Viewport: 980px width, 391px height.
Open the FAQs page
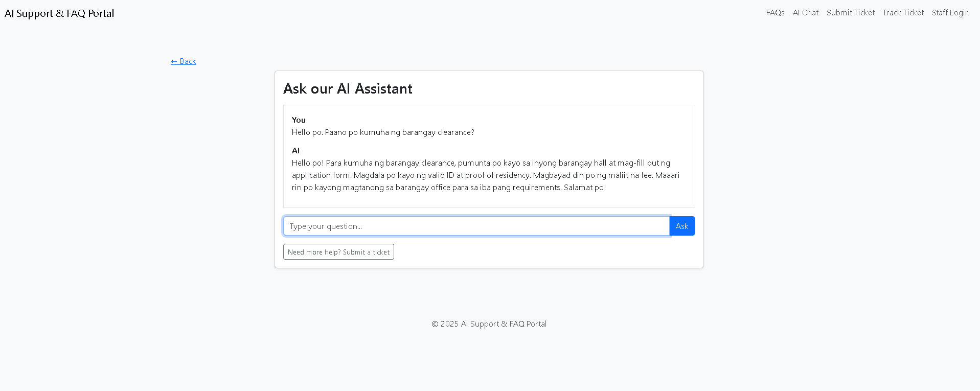point(774,12)
